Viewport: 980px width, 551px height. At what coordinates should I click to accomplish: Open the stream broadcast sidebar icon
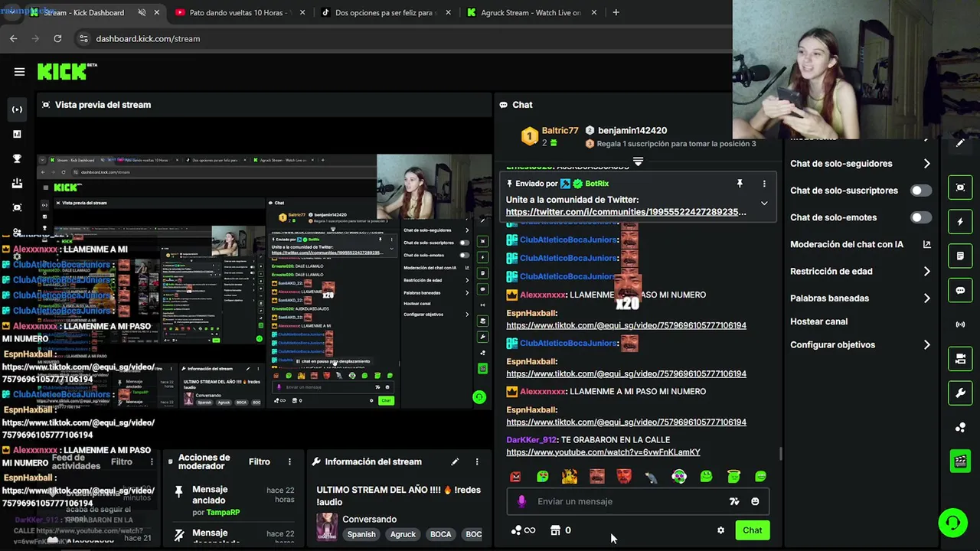pos(17,109)
